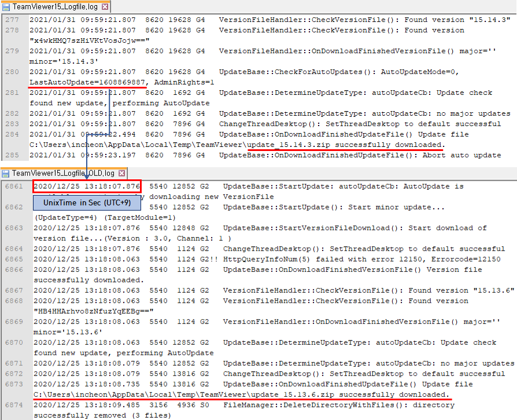Click line number 6862 in margin
The height and width of the screenshot is (420, 517).
point(14,207)
